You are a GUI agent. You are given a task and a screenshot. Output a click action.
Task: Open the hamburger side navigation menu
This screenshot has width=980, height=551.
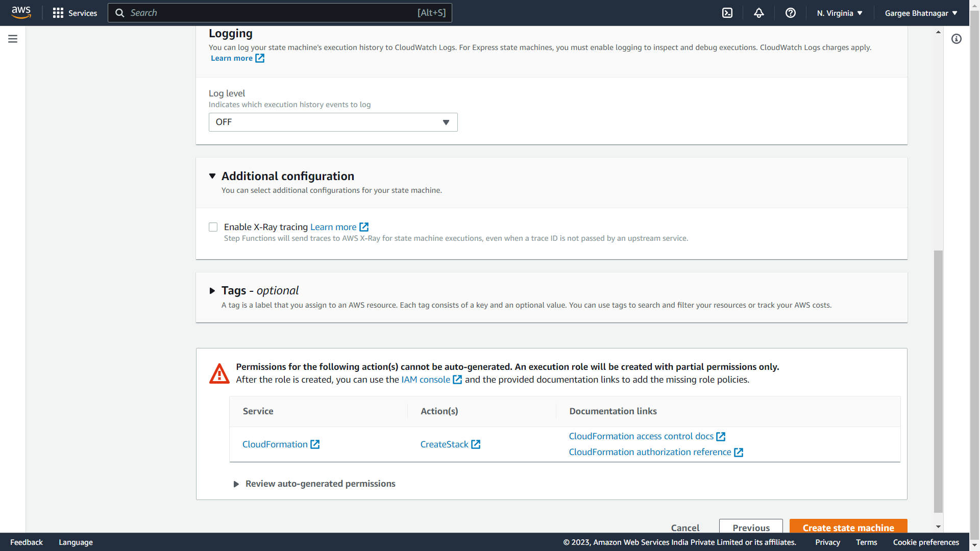point(13,39)
